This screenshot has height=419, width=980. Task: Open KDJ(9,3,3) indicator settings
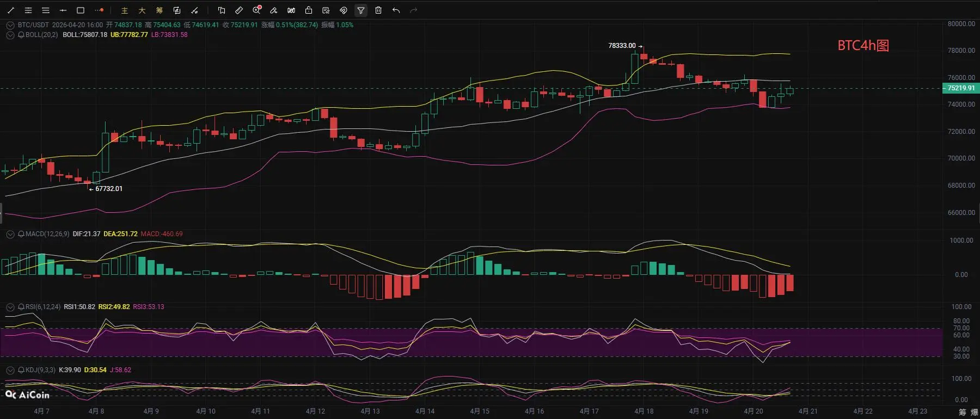[40, 370]
